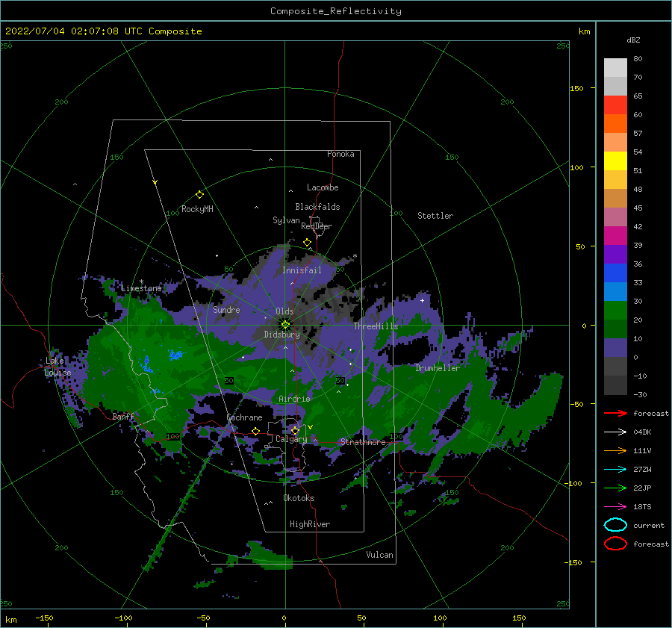Select the orange 57-60 dBZ swatch
The height and width of the screenshot is (628, 672).
click(x=615, y=124)
